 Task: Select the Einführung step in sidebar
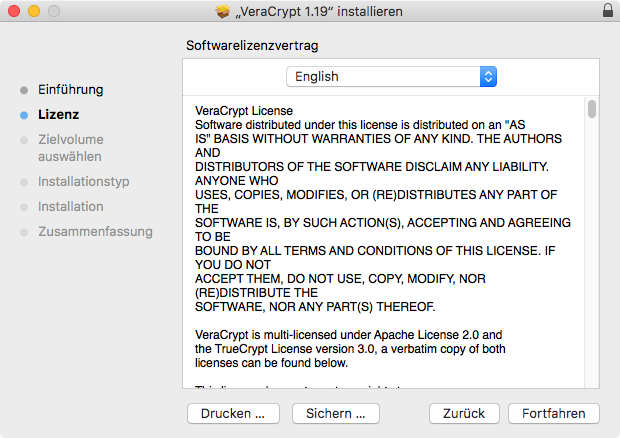[71, 90]
